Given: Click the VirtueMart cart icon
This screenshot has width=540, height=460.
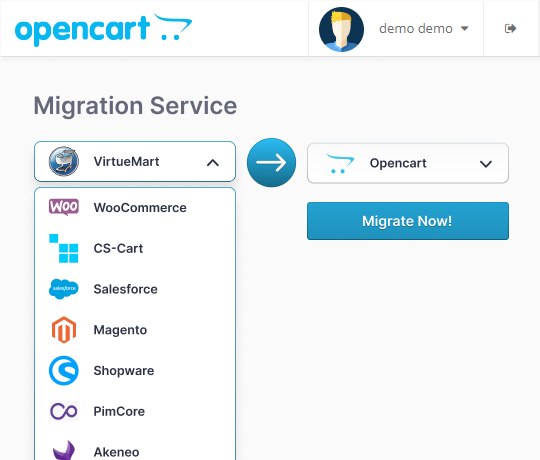Looking at the screenshot, I should (x=64, y=161).
